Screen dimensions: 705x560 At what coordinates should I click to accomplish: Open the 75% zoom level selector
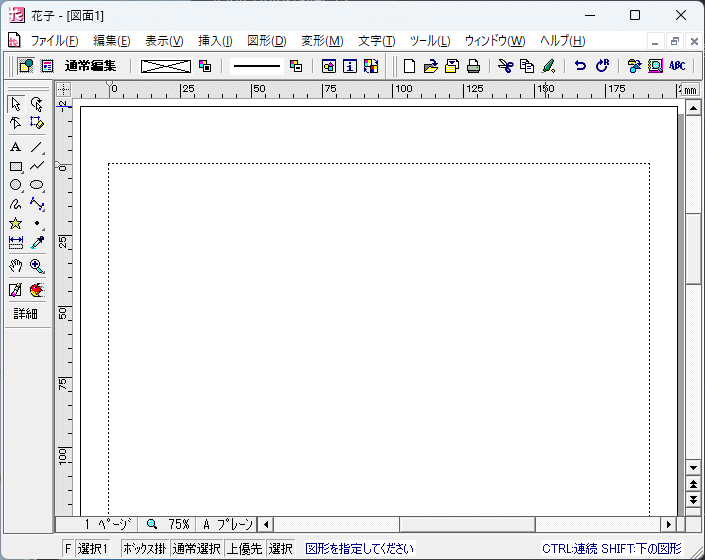coord(168,524)
